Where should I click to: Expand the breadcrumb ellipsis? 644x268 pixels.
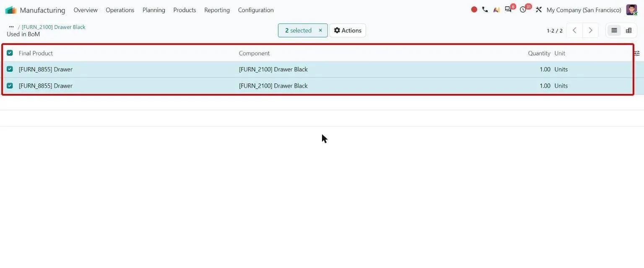11,27
